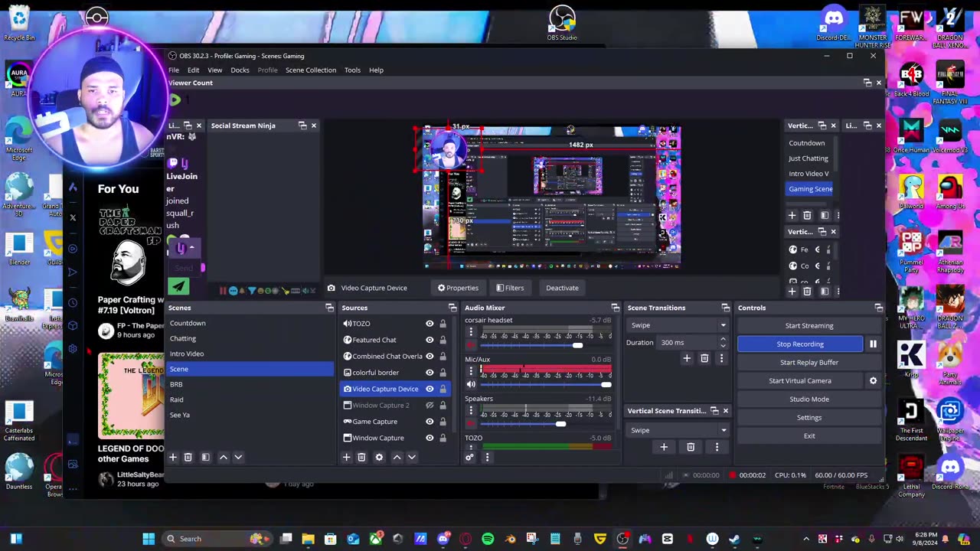Image resolution: width=980 pixels, height=551 pixels.
Task: Hide the colorful border source
Action: coord(430,373)
